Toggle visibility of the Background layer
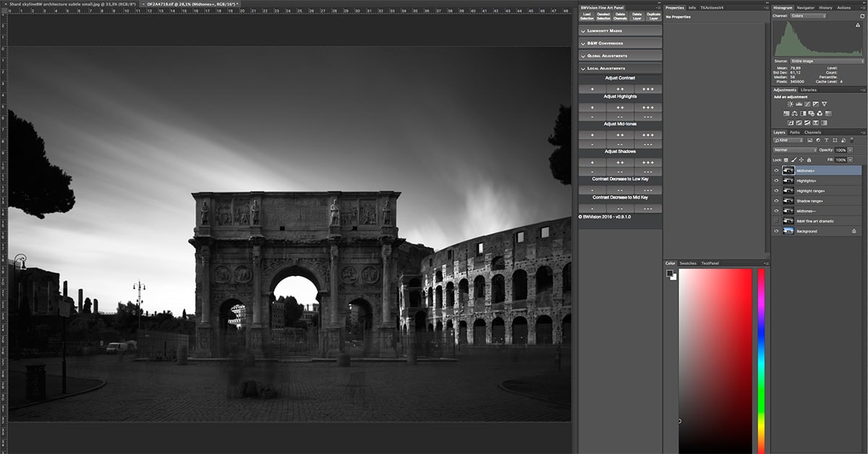Screen dimensions: 868x454 (776, 231)
